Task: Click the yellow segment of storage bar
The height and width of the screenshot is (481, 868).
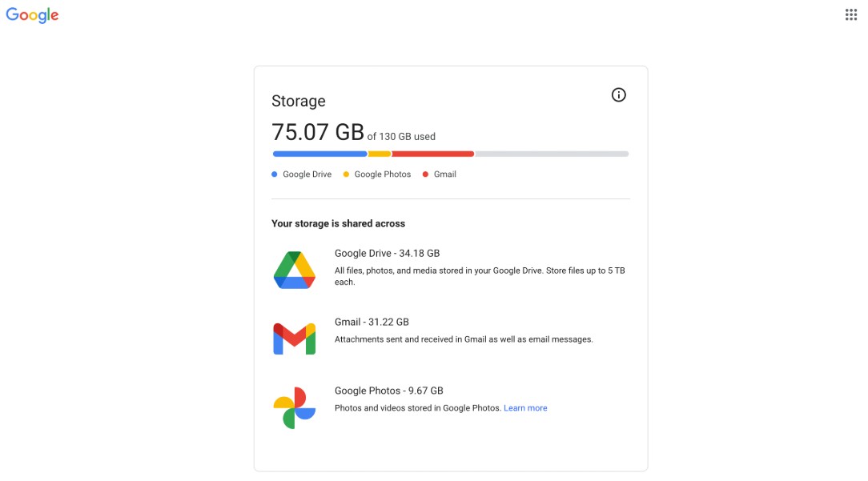Action: pyautogui.click(x=380, y=154)
